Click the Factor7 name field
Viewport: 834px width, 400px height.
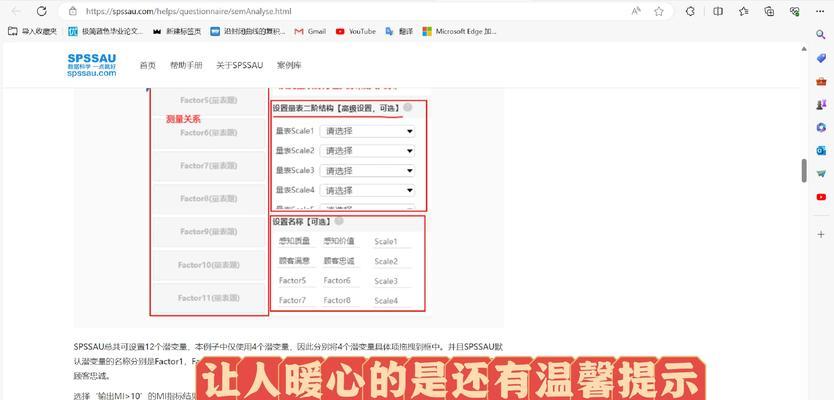(296, 300)
